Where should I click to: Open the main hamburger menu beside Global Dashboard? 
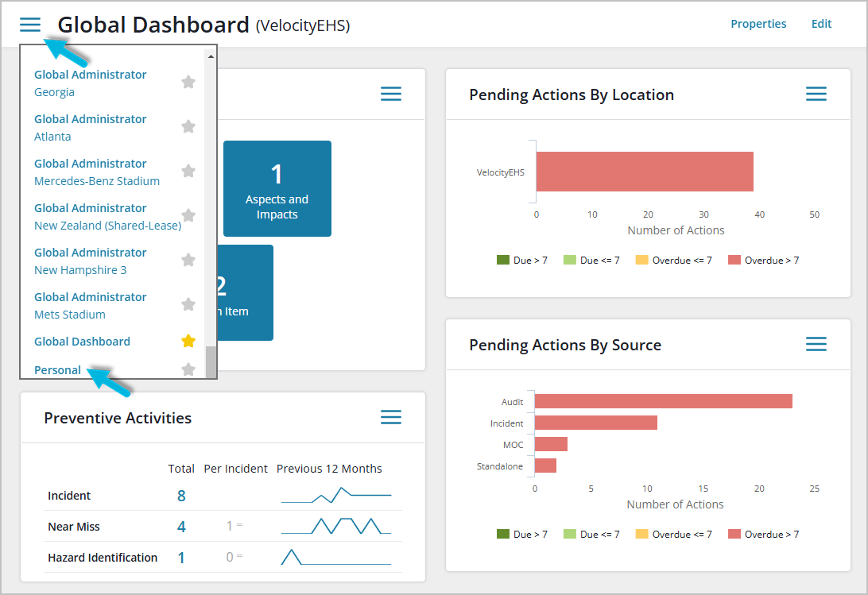coord(30,25)
